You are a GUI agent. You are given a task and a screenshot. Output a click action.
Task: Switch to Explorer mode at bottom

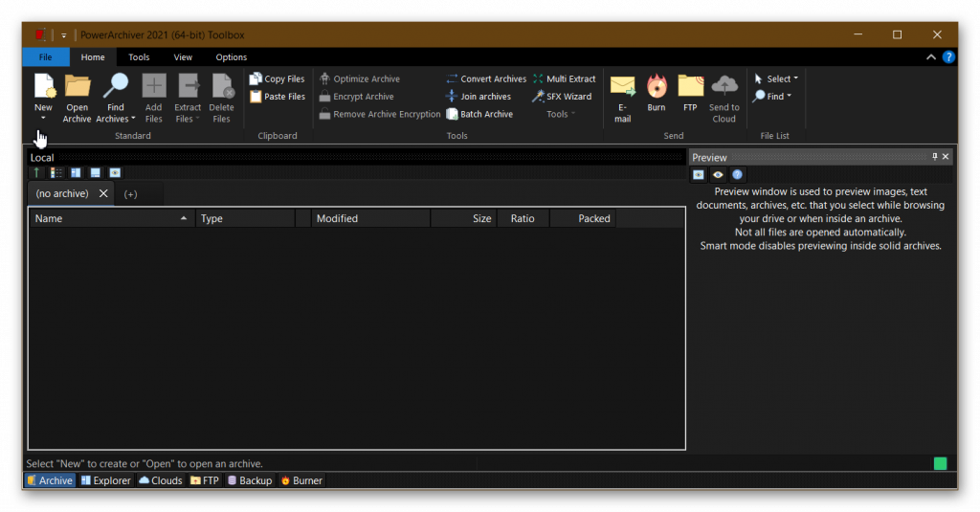point(105,480)
